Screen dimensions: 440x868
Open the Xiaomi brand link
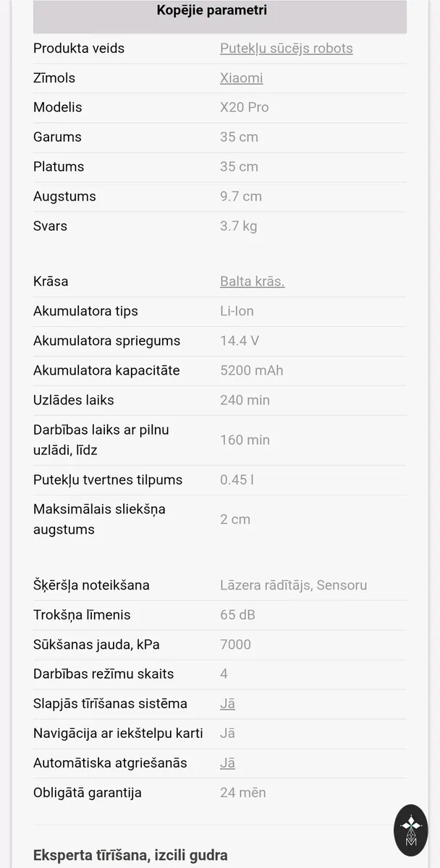coord(242,78)
